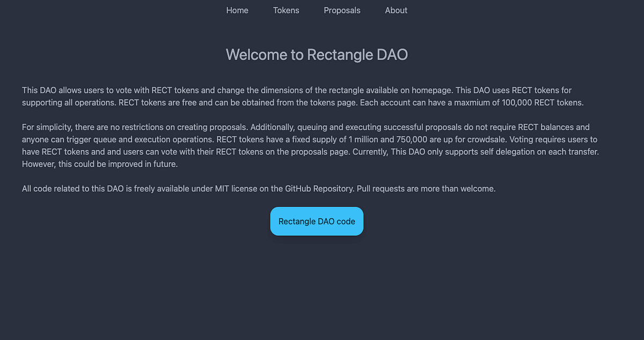
Task: Click Tokens to obtain free RECT tokens
Action: click(286, 10)
